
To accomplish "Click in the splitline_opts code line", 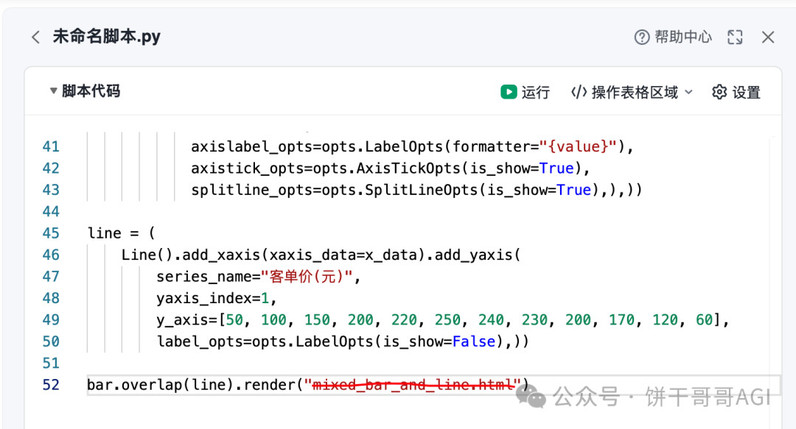I will (x=416, y=190).
